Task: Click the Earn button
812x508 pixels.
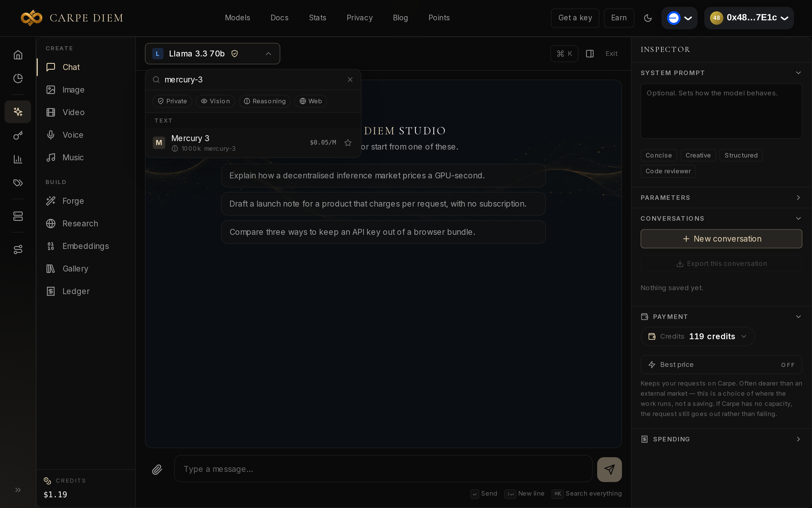Action: (619, 18)
